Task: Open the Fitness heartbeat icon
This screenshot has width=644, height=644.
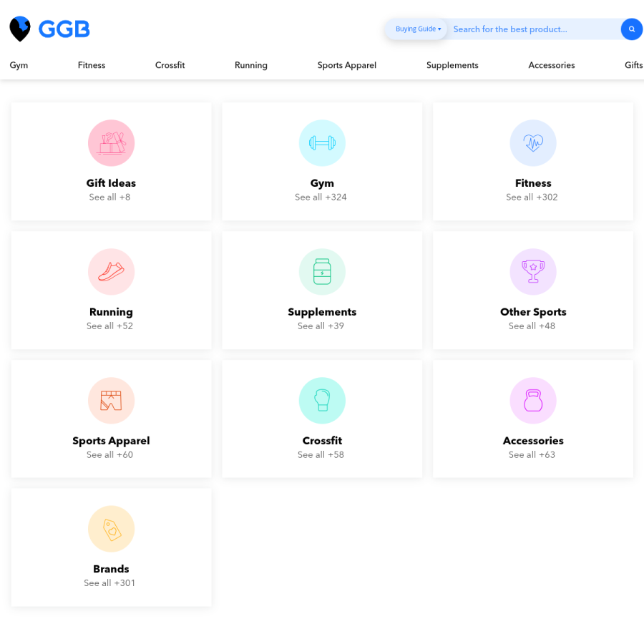Action: point(533,143)
